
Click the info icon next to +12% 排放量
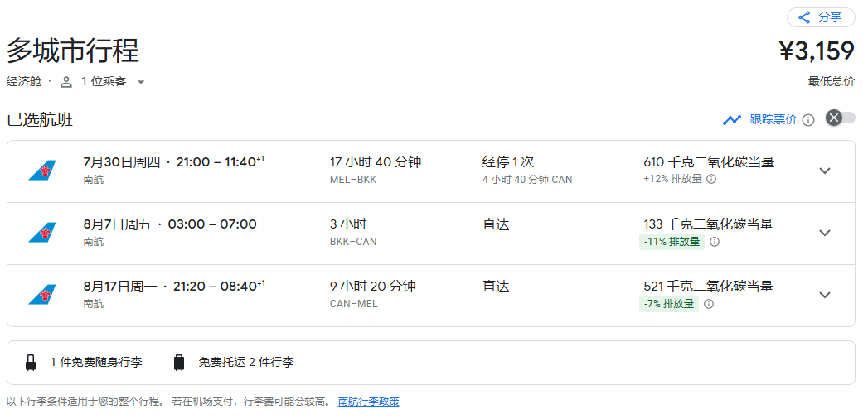click(x=712, y=179)
